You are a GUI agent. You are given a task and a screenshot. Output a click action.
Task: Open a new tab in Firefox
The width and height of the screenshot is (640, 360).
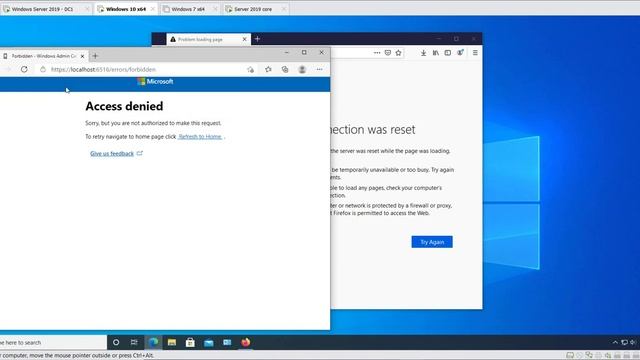257,39
